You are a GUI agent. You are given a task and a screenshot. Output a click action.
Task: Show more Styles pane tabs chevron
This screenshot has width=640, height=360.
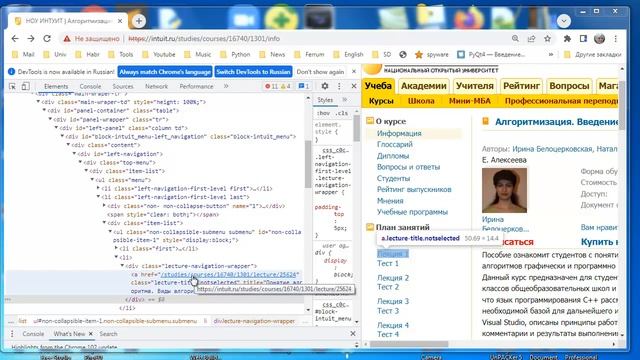(344, 100)
